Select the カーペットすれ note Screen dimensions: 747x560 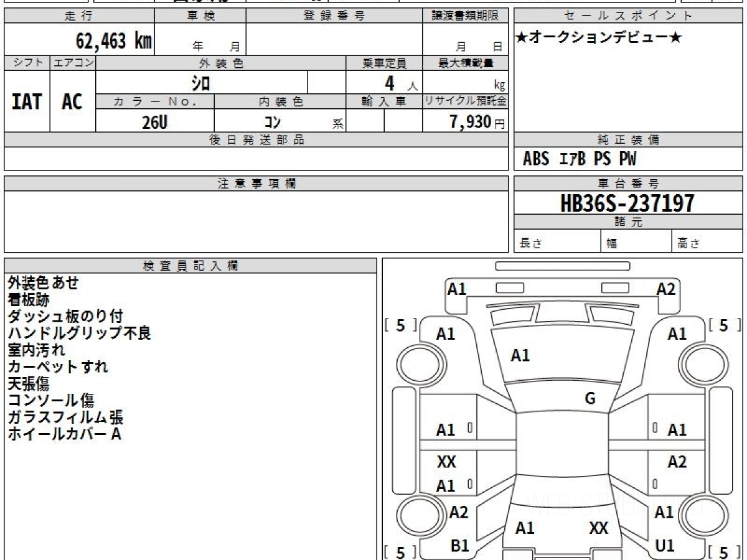click(58, 367)
